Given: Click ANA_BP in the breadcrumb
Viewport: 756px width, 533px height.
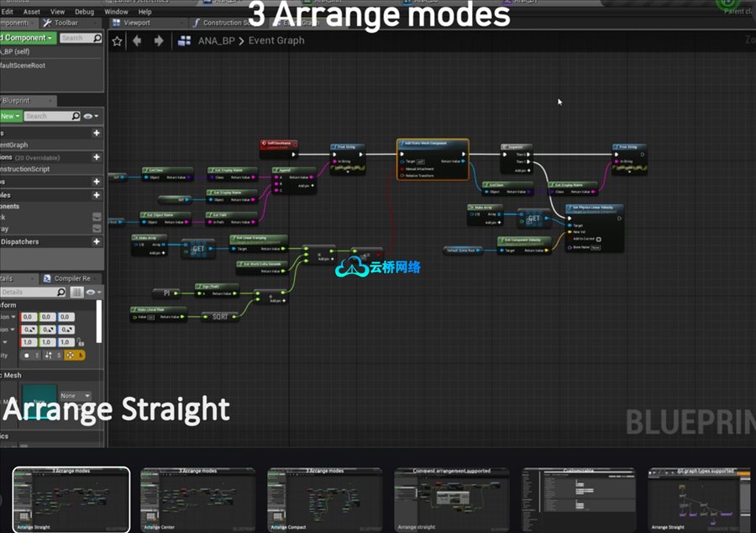Looking at the screenshot, I should pos(216,41).
